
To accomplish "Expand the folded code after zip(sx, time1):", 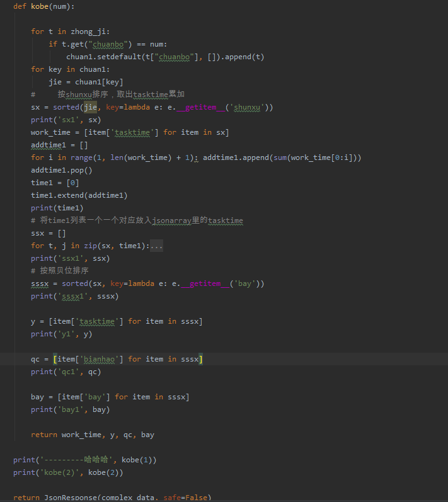I will (157, 246).
